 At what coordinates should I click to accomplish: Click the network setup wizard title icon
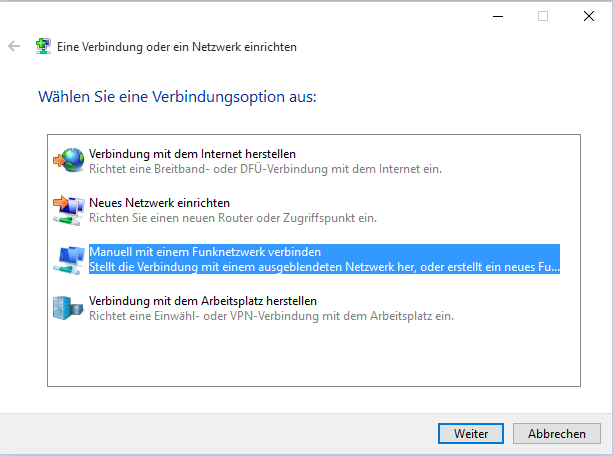coord(42,46)
